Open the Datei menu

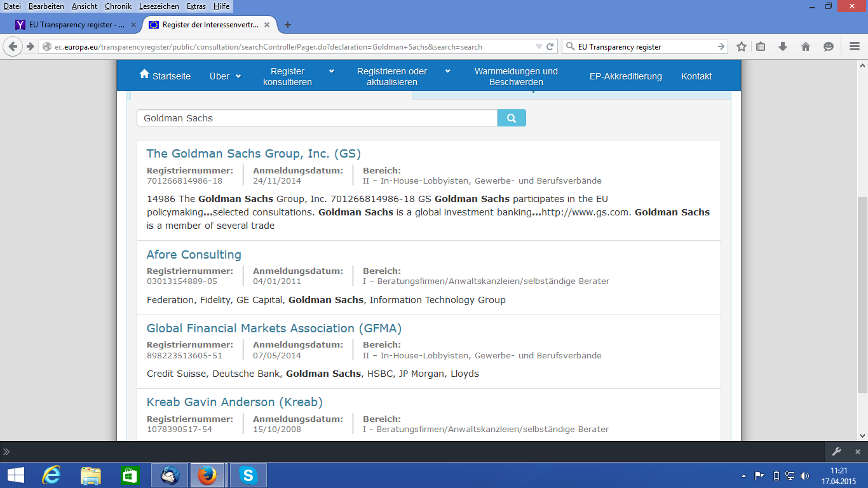point(12,6)
